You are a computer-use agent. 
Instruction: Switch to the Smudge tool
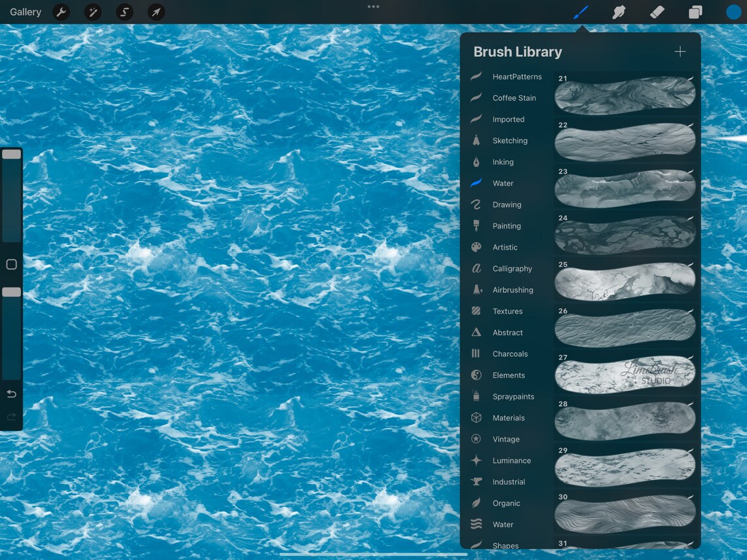click(619, 12)
